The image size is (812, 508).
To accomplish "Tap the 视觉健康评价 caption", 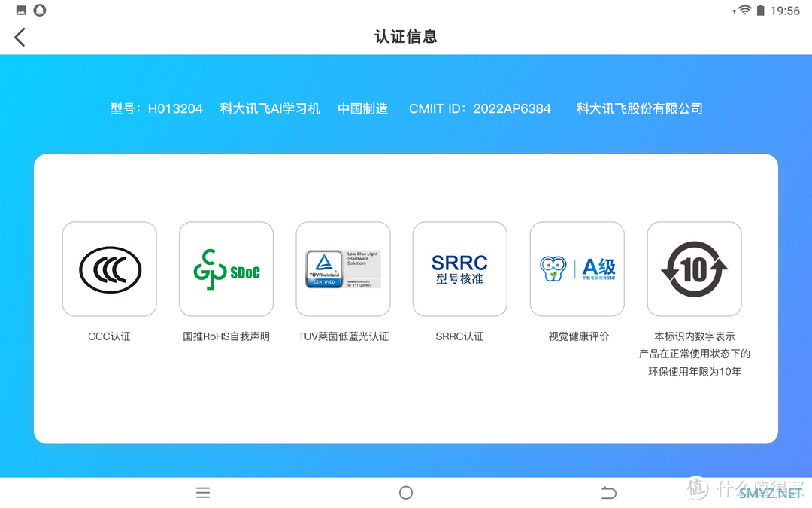I will click(578, 336).
